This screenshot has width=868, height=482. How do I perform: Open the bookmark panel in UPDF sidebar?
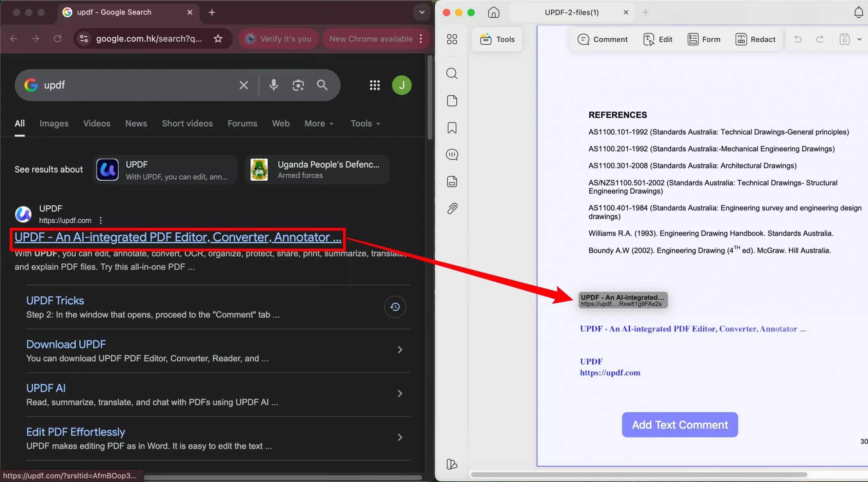point(452,128)
